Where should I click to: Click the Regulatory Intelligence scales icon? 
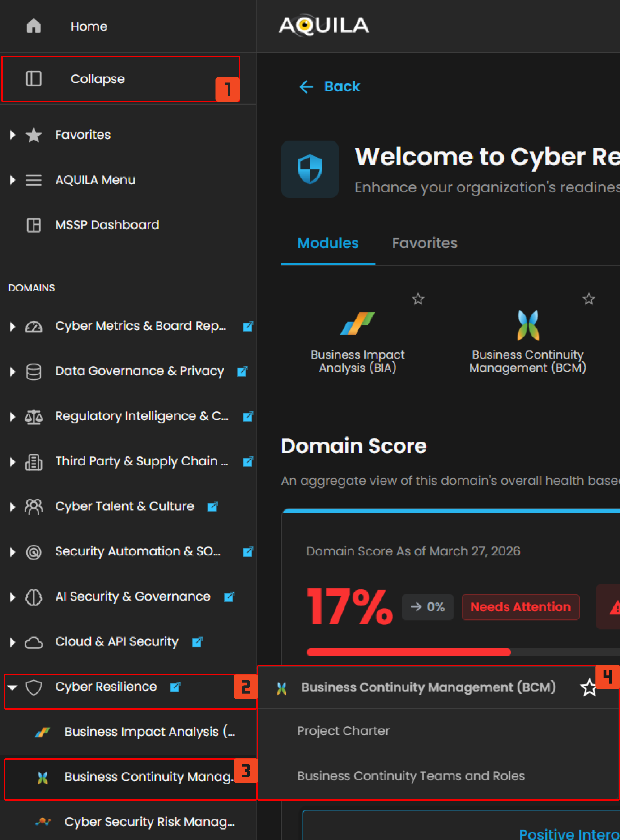pyautogui.click(x=34, y=417)
